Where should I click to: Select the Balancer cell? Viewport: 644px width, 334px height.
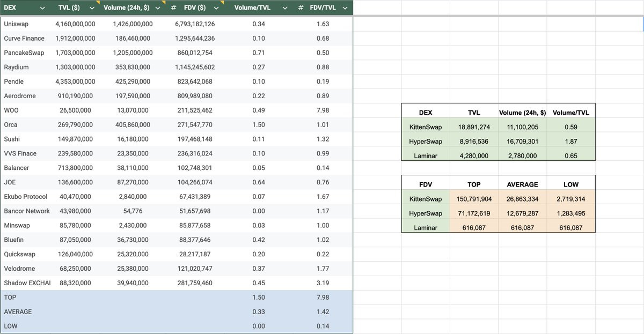[x=17, y=168]
